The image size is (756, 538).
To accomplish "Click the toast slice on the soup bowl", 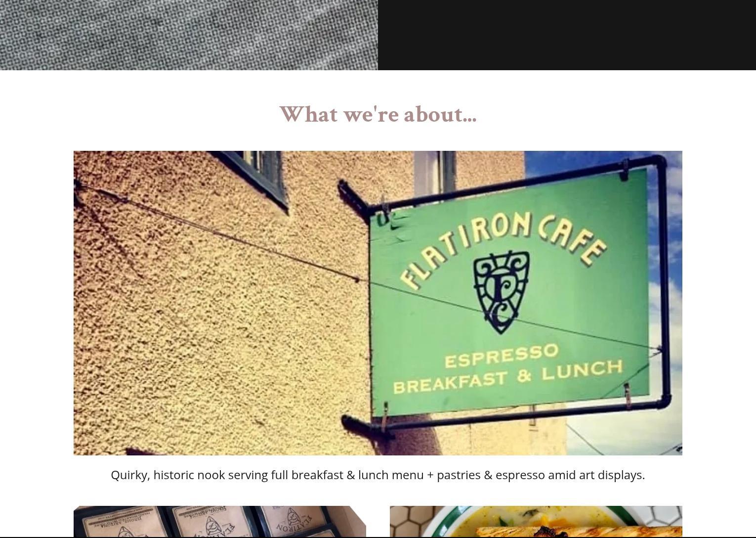I will 578,532.
